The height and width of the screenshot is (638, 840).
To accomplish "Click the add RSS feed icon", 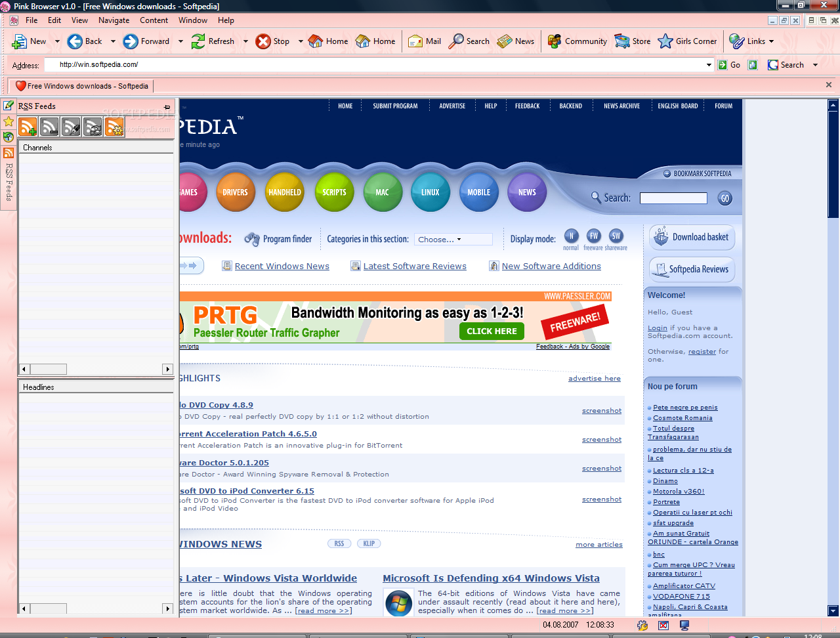I will [x=28, y=127].
